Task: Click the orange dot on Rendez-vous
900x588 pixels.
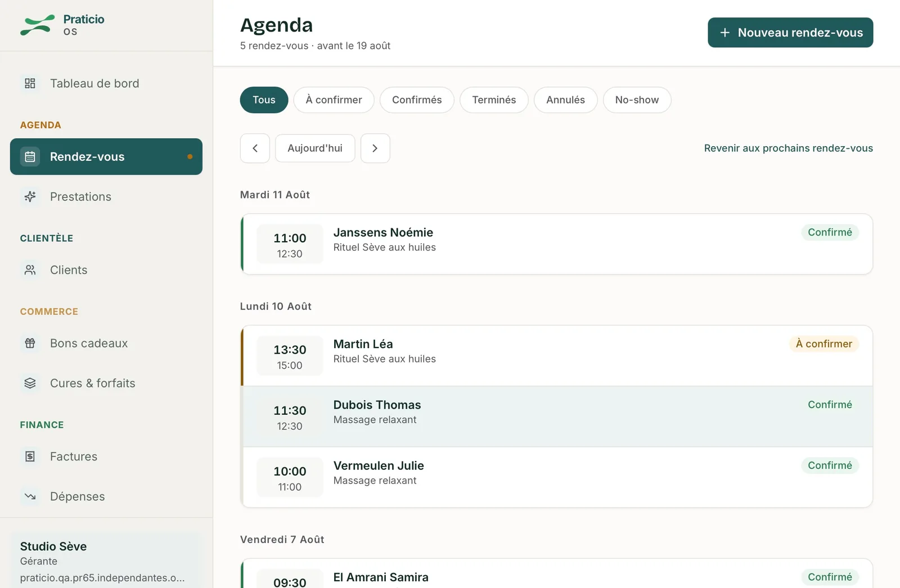Action: (190, 157)
